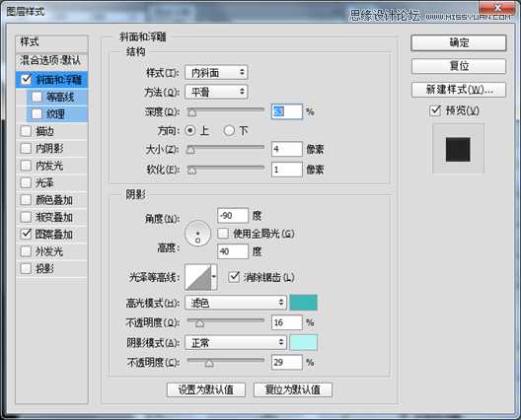Click the 角度 angle field showing -90
521x420 pixels.
click(233, 216)
